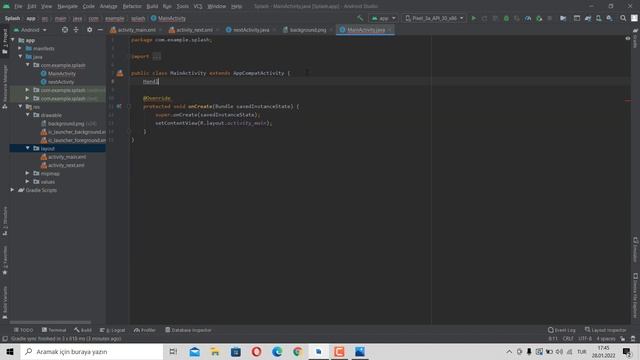Viewport: 640px width, 360px height.
Task: Expand the manifests folder
Action: [20, 48]
